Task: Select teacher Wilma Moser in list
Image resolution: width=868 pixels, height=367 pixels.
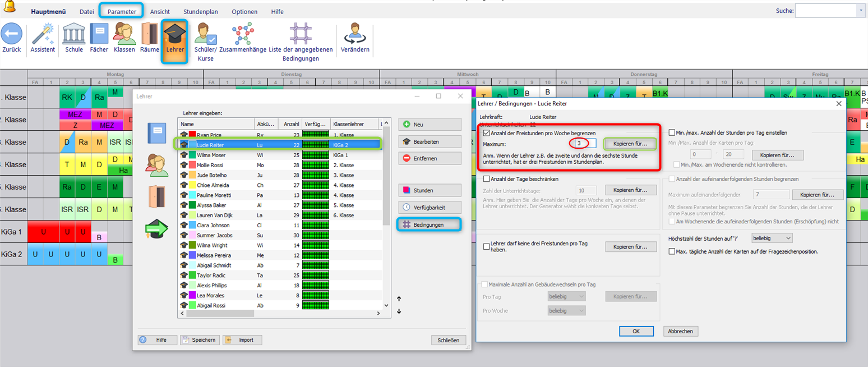Action: [210, 155]
